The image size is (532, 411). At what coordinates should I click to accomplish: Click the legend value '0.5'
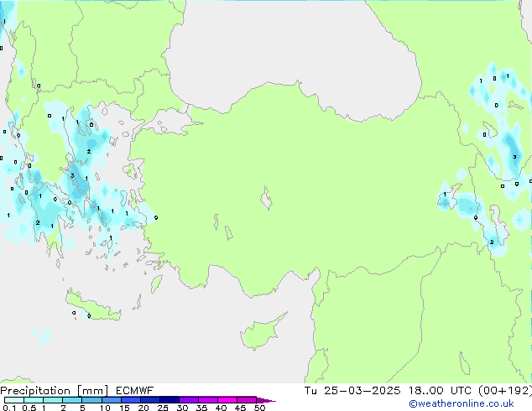tap(29, 408)
